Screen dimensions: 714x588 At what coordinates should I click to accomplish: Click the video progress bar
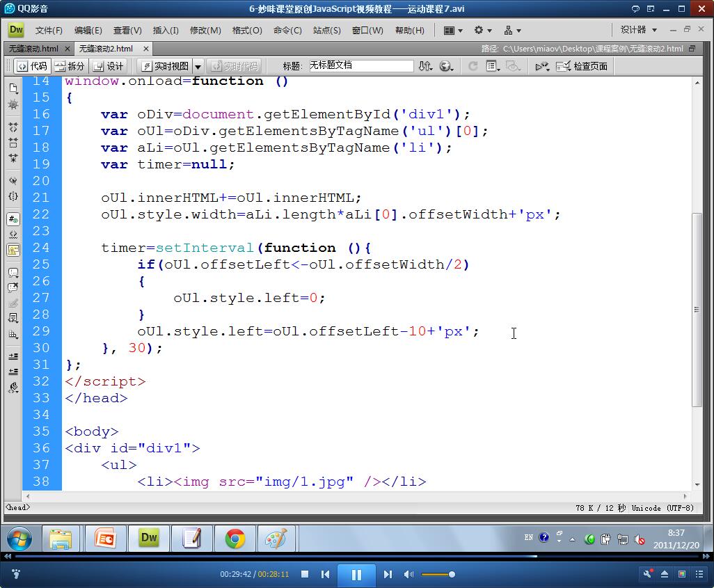(357, 556)
